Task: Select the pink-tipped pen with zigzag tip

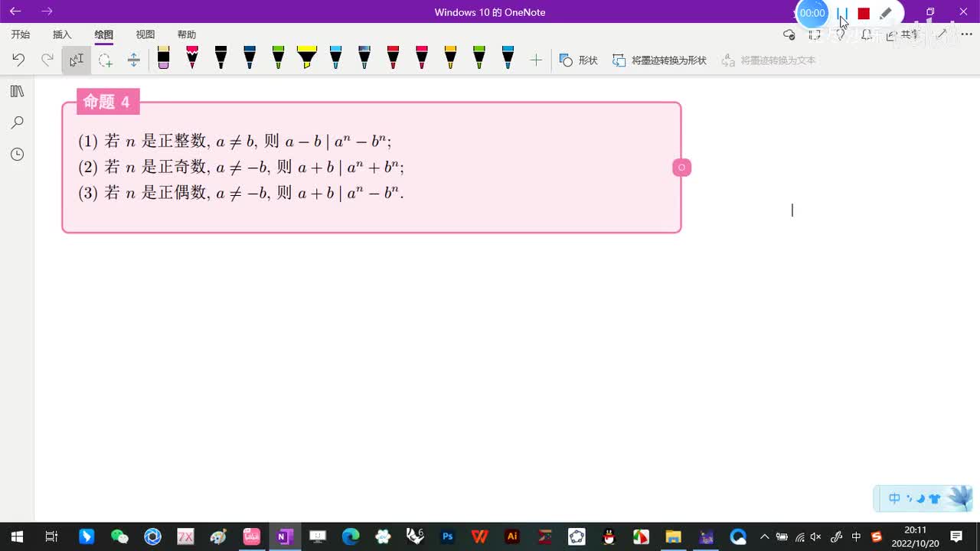Action: point(192,58)
